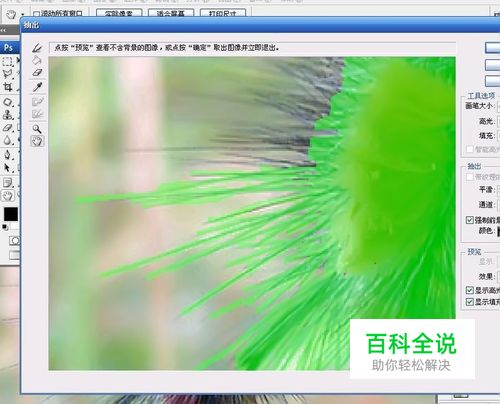Open the 通道 dropdown
Viewport: 500px width, 404px height.
pos(498,205)
